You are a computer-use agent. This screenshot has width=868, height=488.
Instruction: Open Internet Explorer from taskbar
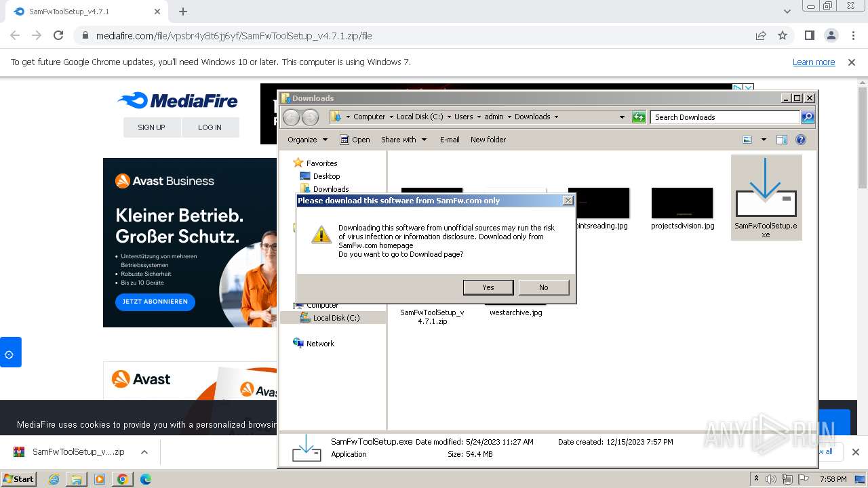(x=54, y=479)
